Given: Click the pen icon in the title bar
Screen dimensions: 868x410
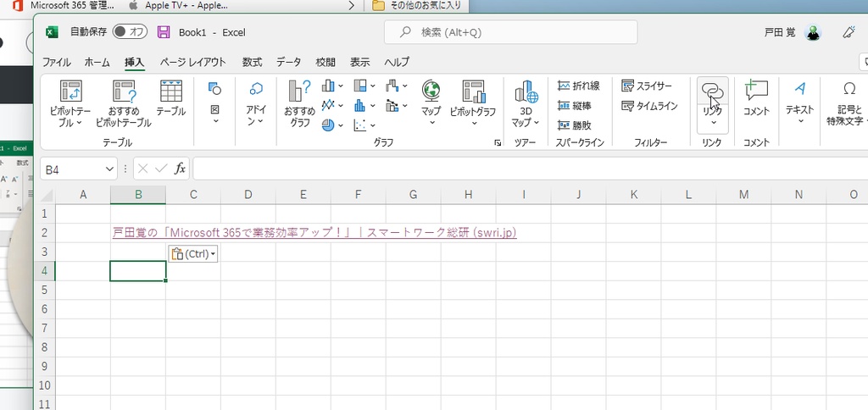Looking at the screenshot, I should (x=849, y=32).
